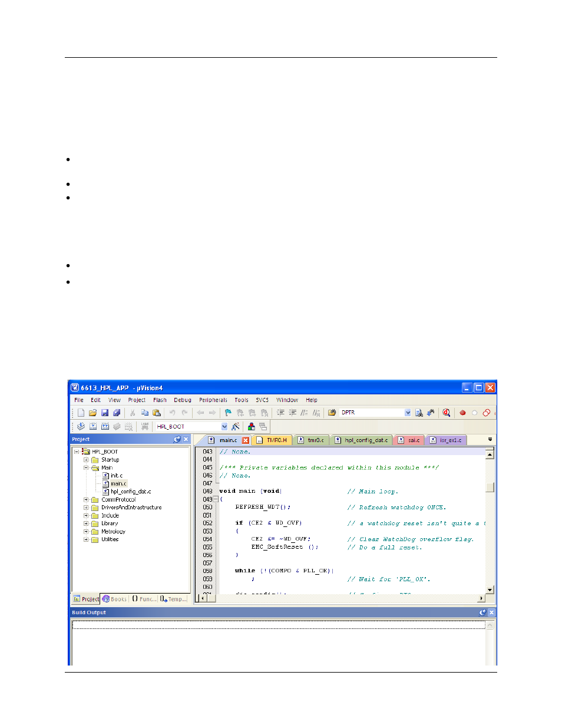562x728 pixels.
Task: Select hpl_config_dat.c in project tree
Action: pos(127,492)
